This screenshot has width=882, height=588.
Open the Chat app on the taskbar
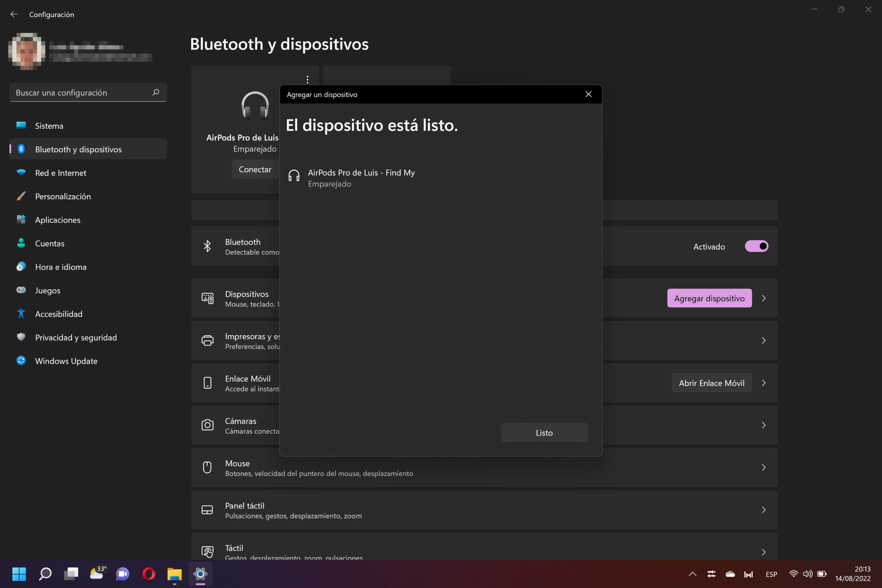point(123,574)
